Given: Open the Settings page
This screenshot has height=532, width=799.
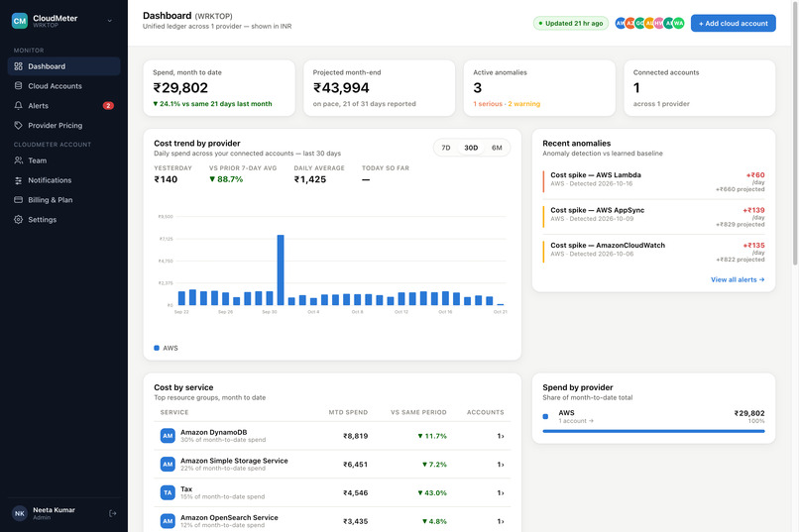Looking at the screenshot, I should pyautogui.click(x=63, y=219).
